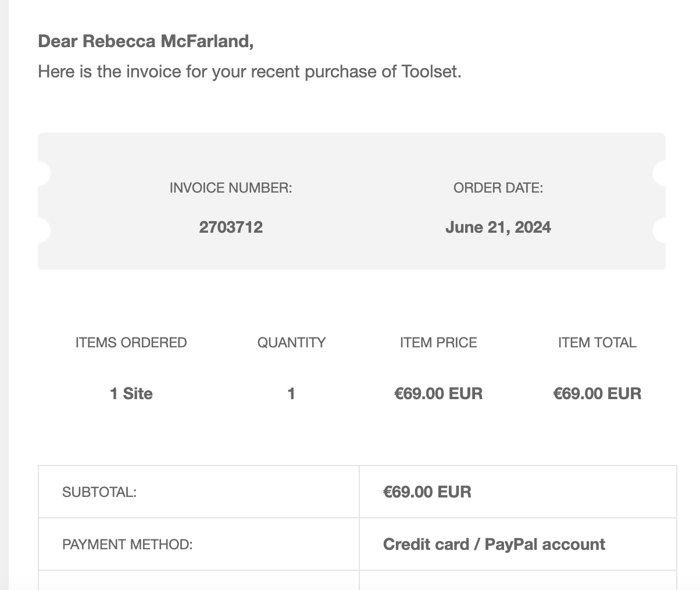Select "Credit card / PayPal account" text
Viewport: 700px width, 590px height.
(x=494, y=545)
